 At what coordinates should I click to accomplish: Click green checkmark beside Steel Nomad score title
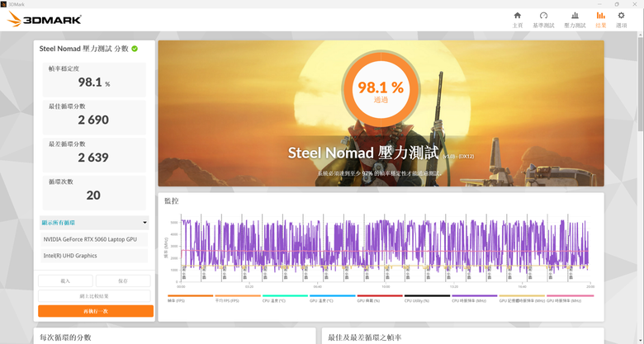point(135,49)
